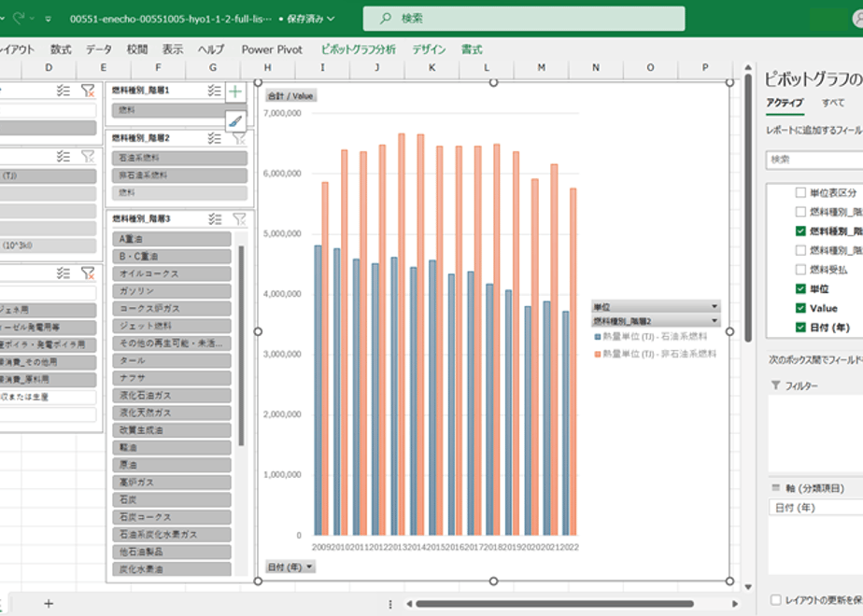Switch to the 書式 ribbon tab
863x616 pixels.
tap(472, 49)
